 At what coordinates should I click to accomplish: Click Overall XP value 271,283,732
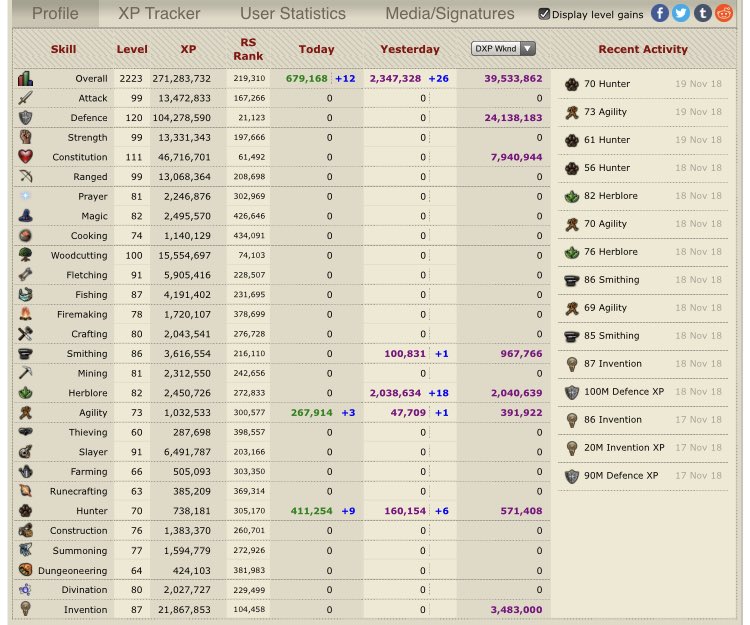(181, 78)
